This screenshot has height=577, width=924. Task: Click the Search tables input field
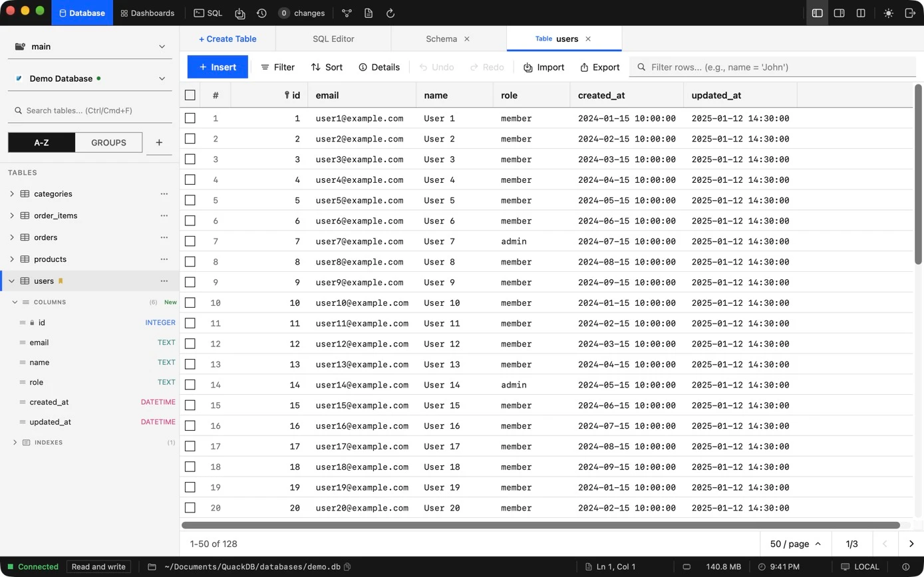pyautogui.click(x=90, y=110)
